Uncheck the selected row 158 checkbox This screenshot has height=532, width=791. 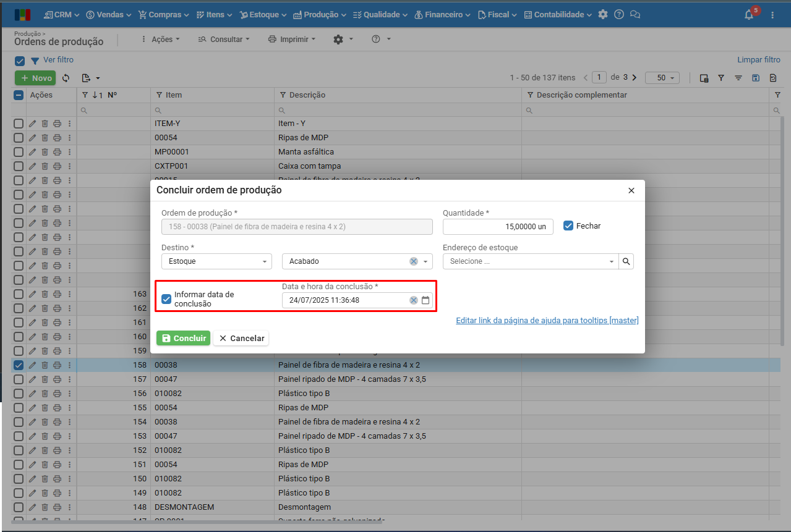pyautogui.click(x=19, y=365)
